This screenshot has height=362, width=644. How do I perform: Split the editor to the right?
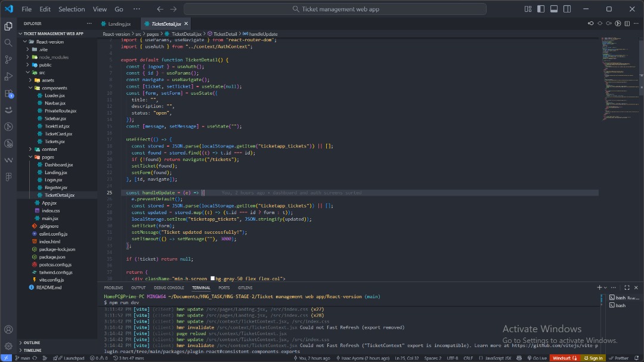click(627, 24)
